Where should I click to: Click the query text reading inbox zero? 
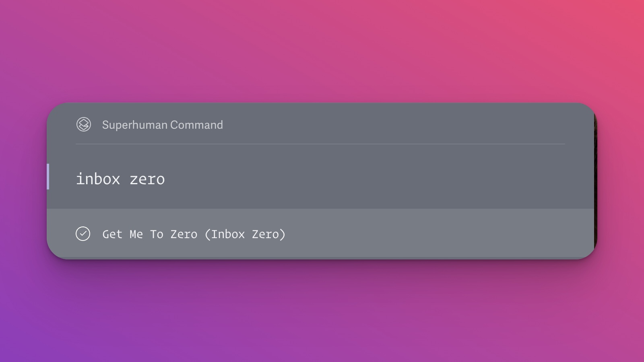[x=120, y=179]
